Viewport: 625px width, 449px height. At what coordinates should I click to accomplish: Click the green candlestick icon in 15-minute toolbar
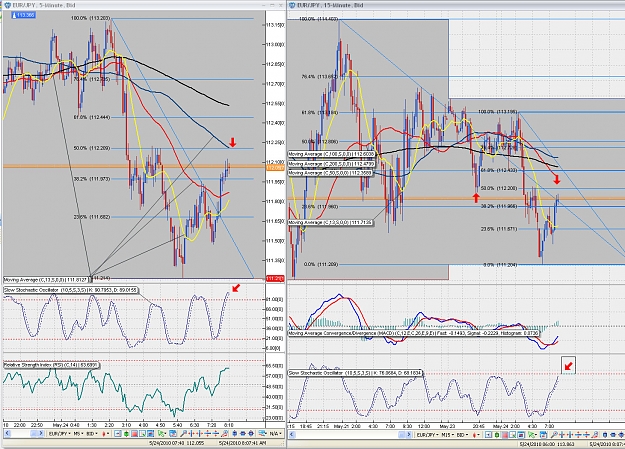tap(497, 435)
